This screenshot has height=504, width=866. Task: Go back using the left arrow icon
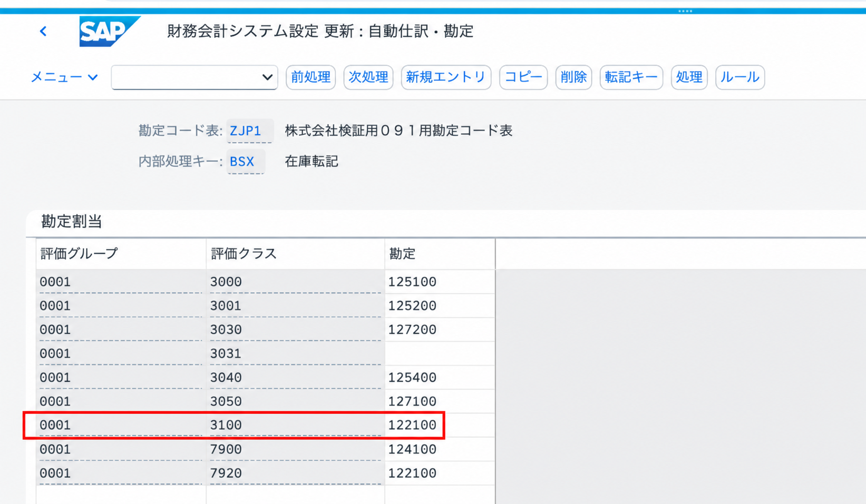43,32
